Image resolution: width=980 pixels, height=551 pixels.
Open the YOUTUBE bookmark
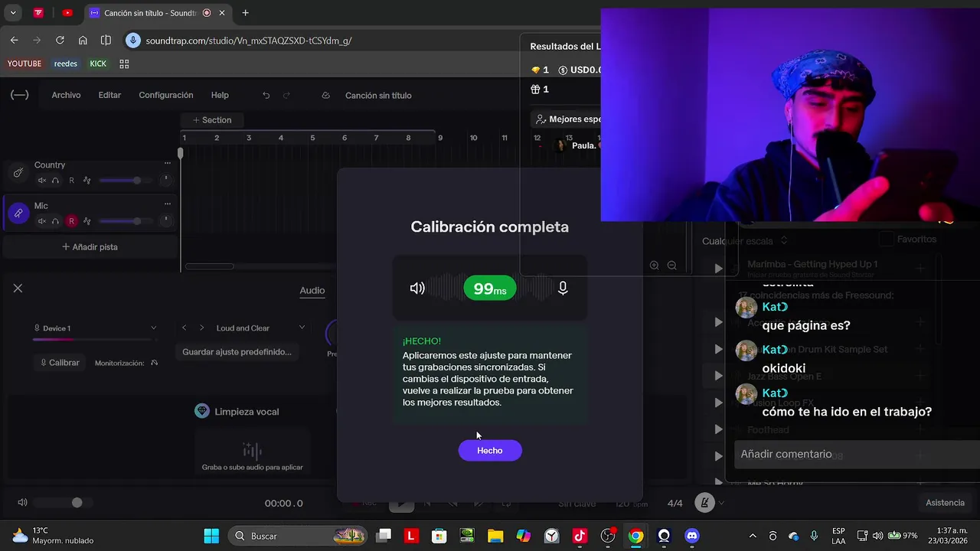(24, 64)
